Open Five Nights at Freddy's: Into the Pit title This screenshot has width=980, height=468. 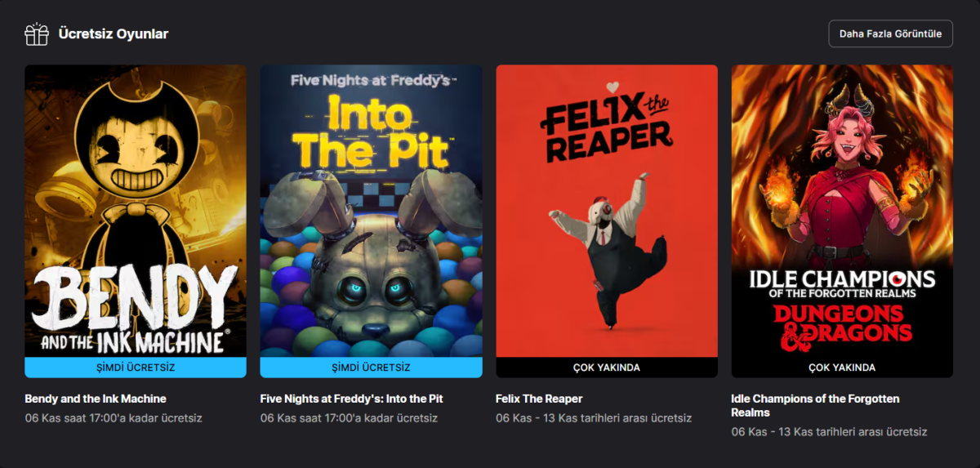[352, 399]
